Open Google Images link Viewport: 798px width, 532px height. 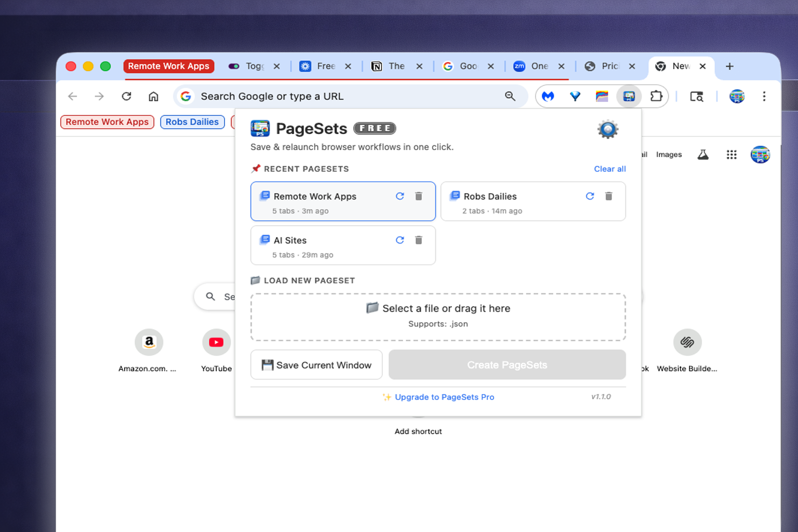(669, 154)
